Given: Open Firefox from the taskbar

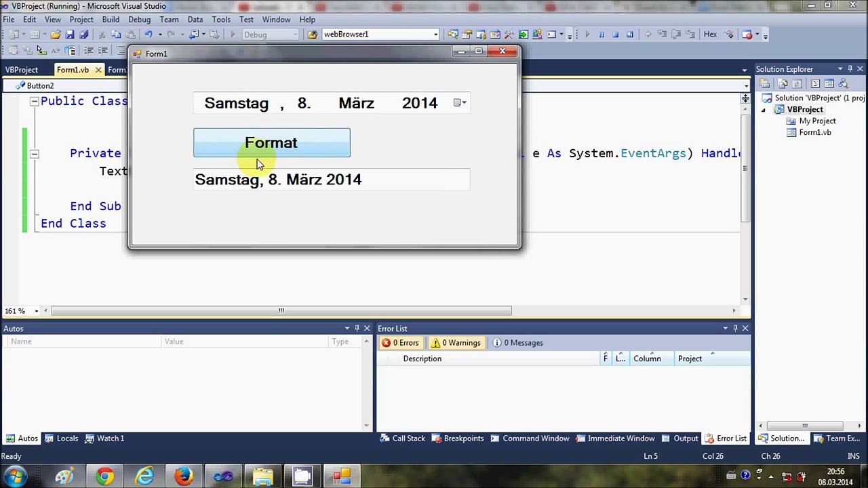Looking at the screenshot, I should click(184, 476).
